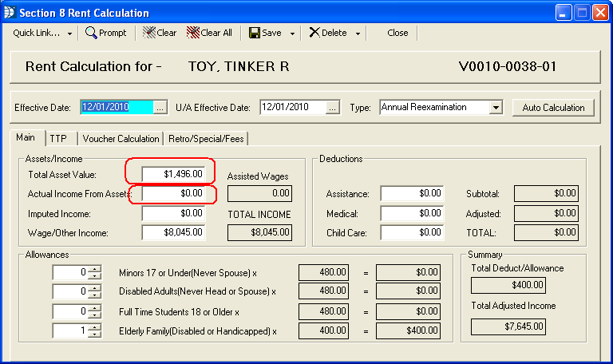
Task: Click Elderly Family $400.00 result box
Action: (408, 330)
